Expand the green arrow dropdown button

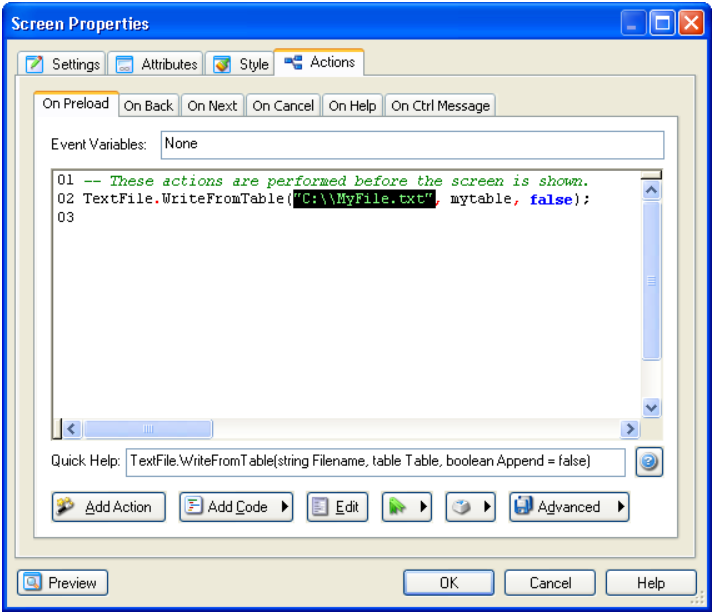pos(407,507)
